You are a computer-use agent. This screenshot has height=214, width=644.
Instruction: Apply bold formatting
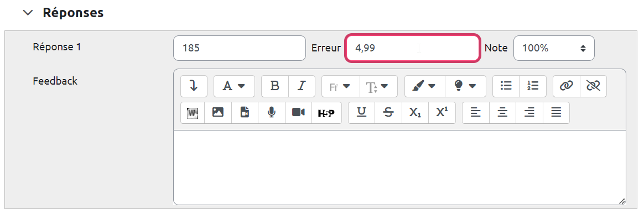(x=275, y=86)
